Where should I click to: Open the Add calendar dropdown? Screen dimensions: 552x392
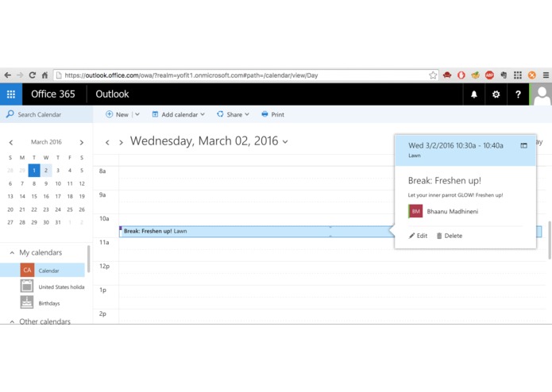[178, 114]
